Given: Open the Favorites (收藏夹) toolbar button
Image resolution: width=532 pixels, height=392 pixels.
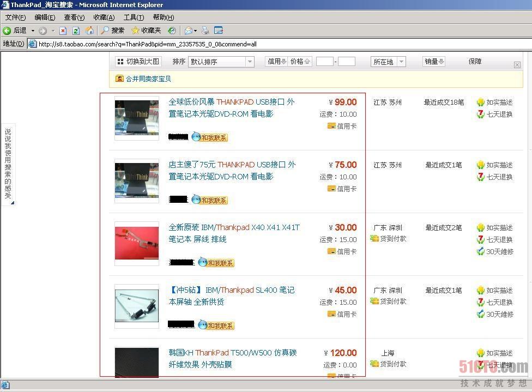Looking at the screenshot, I should (x=146, y=31).
